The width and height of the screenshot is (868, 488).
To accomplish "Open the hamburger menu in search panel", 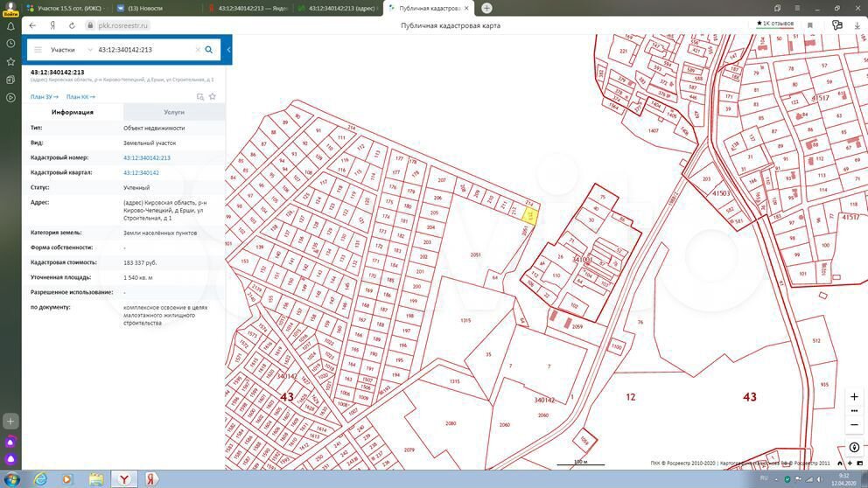I will [38, 50].
